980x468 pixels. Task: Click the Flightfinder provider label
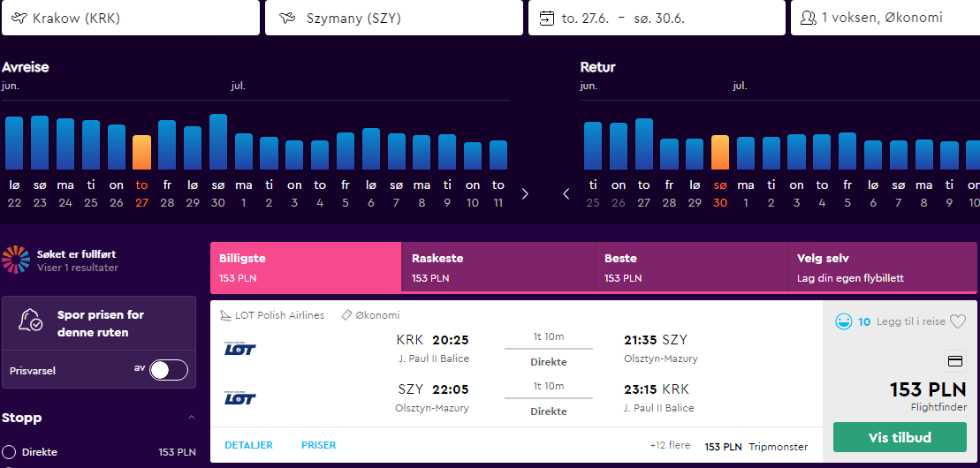pos(938,408)
